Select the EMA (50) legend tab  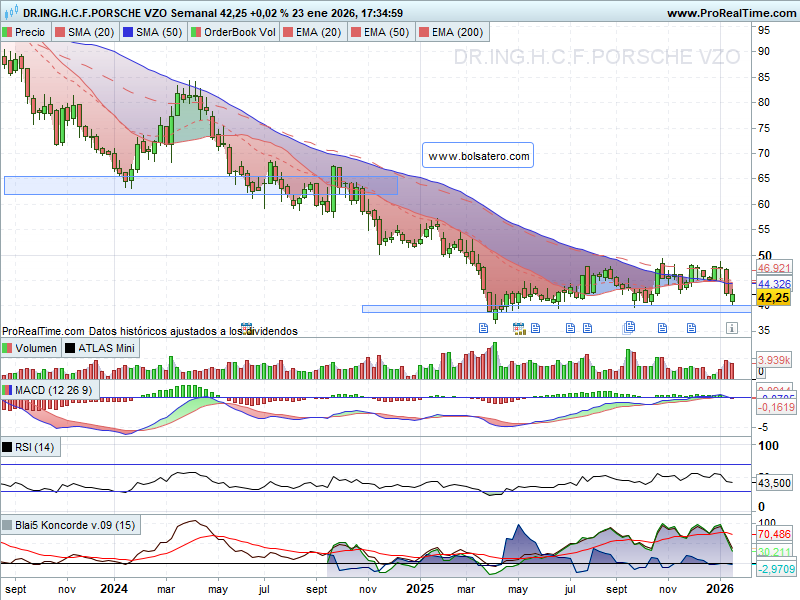point(381,32)
